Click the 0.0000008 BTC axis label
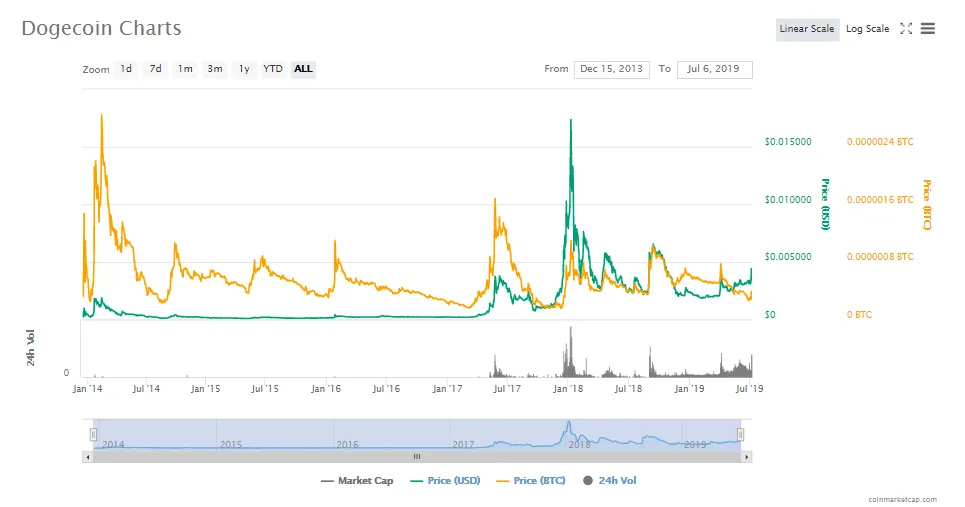 [x=880, y=257]
